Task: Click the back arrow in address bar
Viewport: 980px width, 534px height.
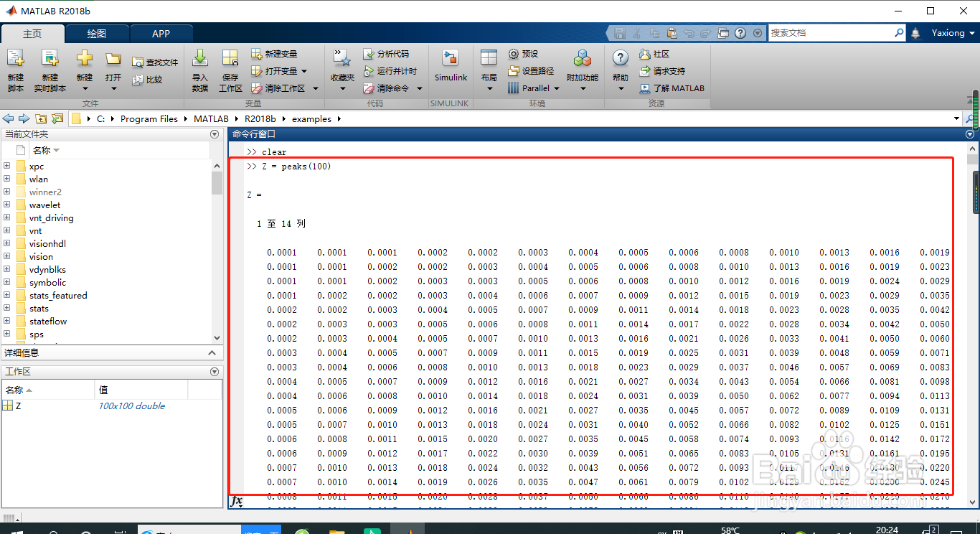Action: click(x=9, y=118)
